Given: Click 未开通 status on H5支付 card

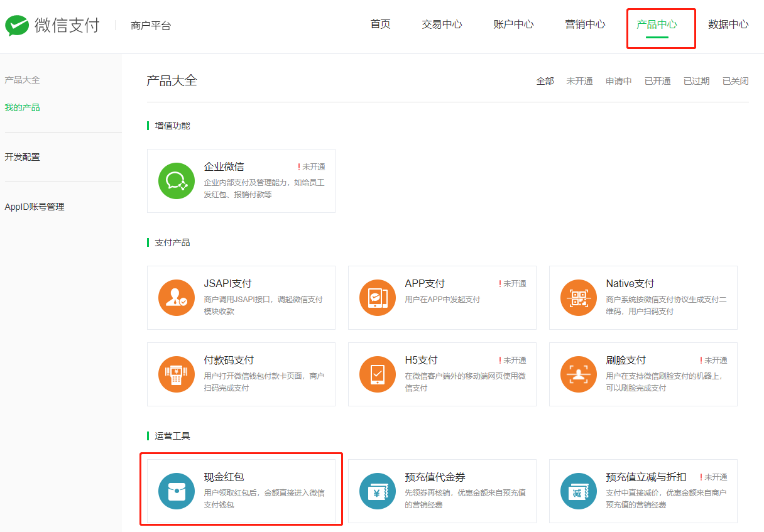Looking at the screenshot, I should [x=513, y=361].
